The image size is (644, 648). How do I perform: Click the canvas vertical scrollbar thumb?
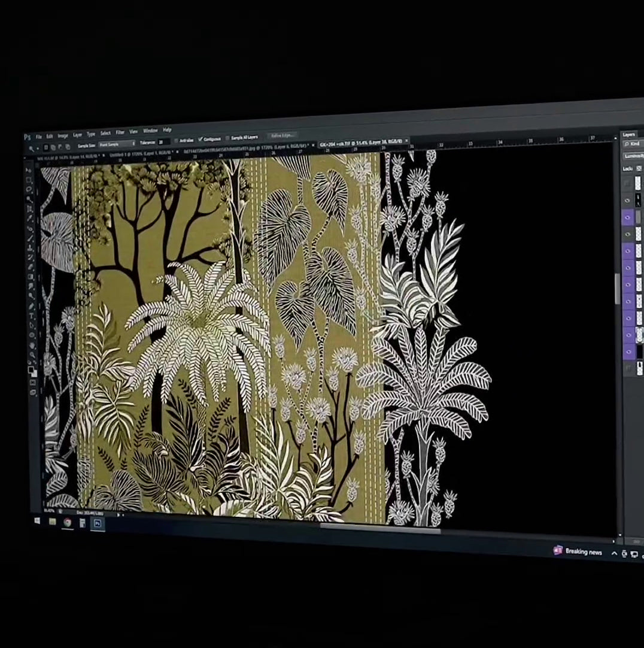click(617, 289)
